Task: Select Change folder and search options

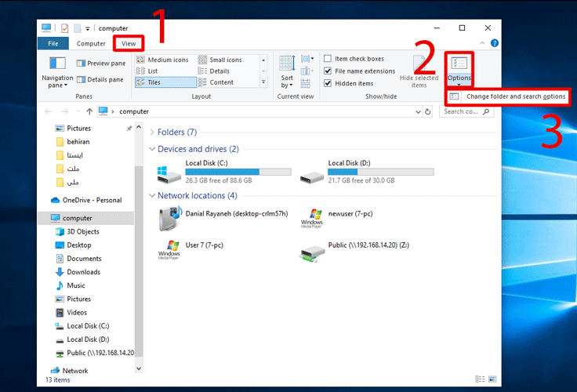Action: (514, 96)
